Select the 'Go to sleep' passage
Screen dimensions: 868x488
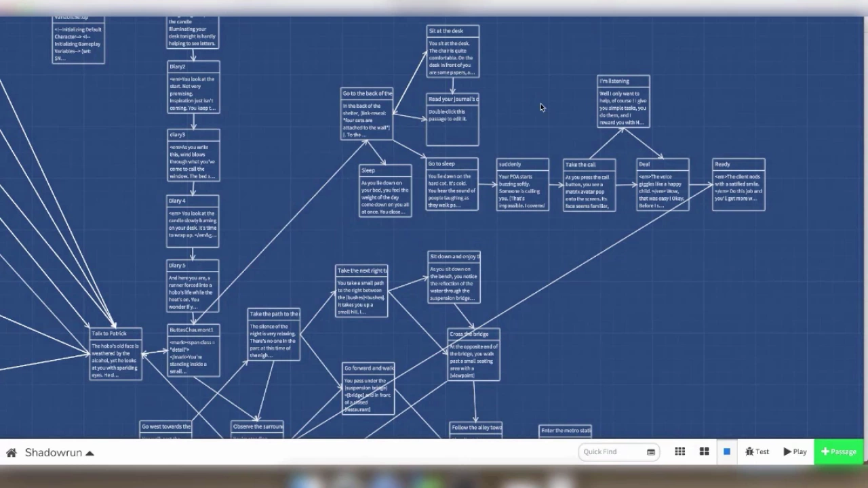[x=452, y=184]
